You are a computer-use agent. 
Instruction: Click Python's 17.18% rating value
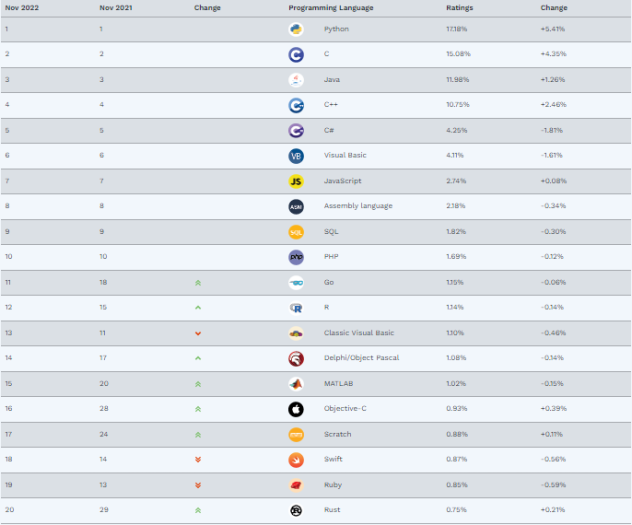(x=455, y=29)
